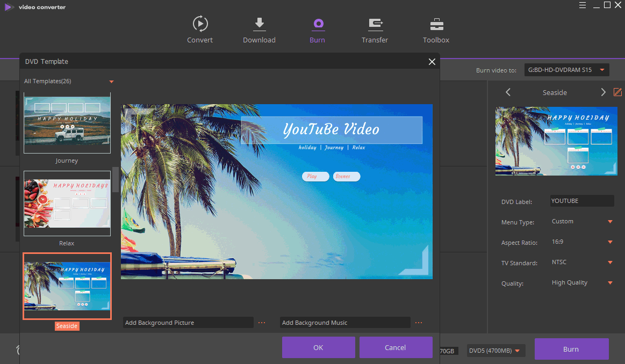Viewport: 625px width, 364px height.
Task: Edit the DVD Label text field
Action: pyautogui.click(x=582, y=201)
